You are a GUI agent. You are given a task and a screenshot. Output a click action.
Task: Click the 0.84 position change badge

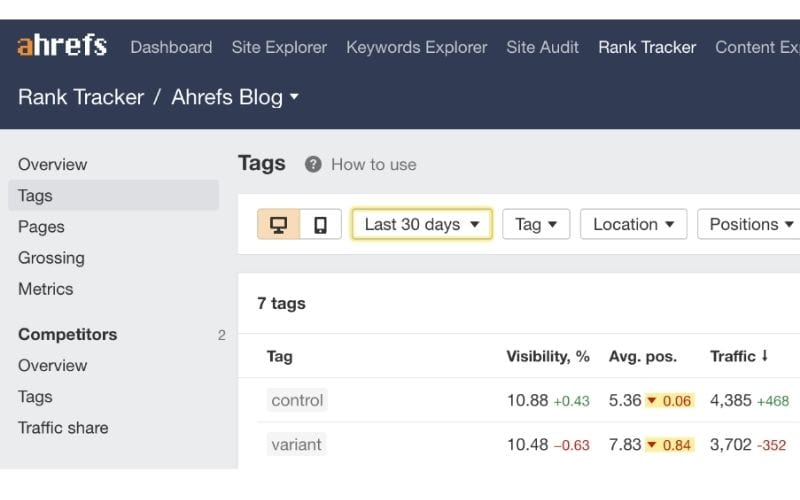click(x=669, y=445)
